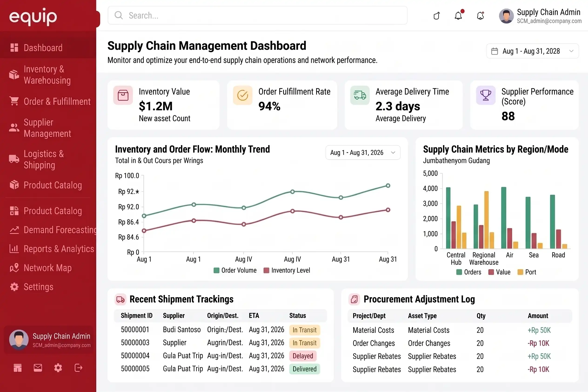
Task: Click the Status column header
Action: (x=297, y=316)
